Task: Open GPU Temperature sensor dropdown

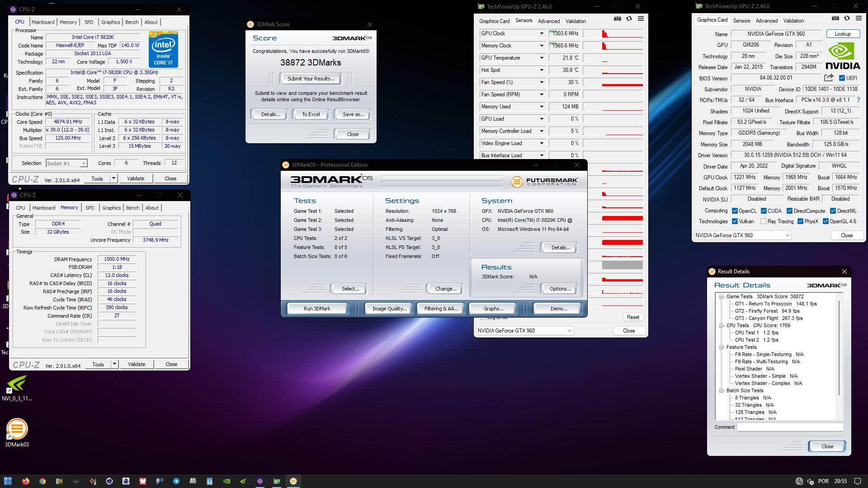Action: pos(541,58)
